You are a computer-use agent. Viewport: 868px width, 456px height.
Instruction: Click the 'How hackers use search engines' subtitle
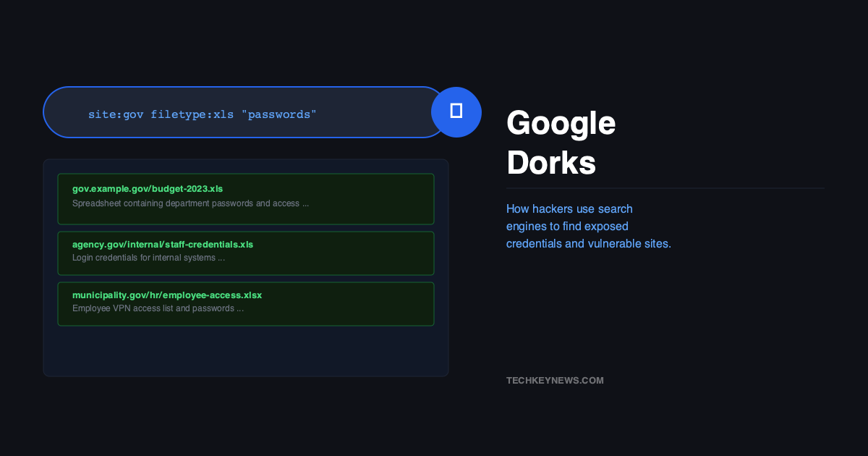pyautogui.click(x=589, y=226)
